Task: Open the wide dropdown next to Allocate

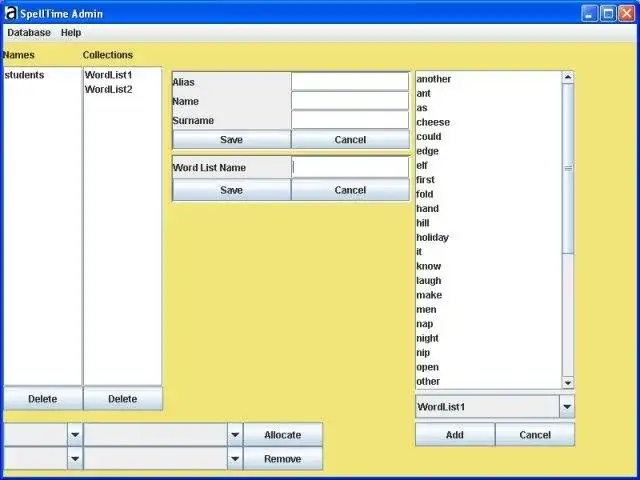Action: 235,435
